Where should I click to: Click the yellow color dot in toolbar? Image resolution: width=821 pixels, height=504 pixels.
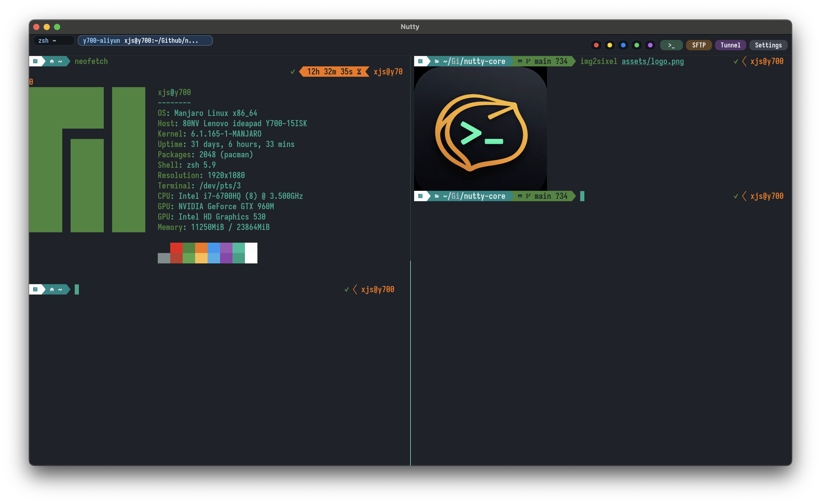[610, 45]
